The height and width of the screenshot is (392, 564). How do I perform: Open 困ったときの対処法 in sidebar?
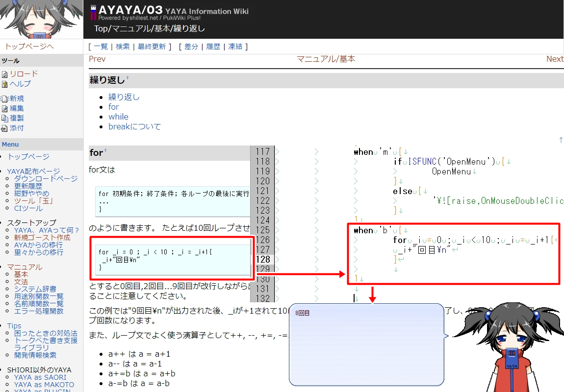coord(46,333)
